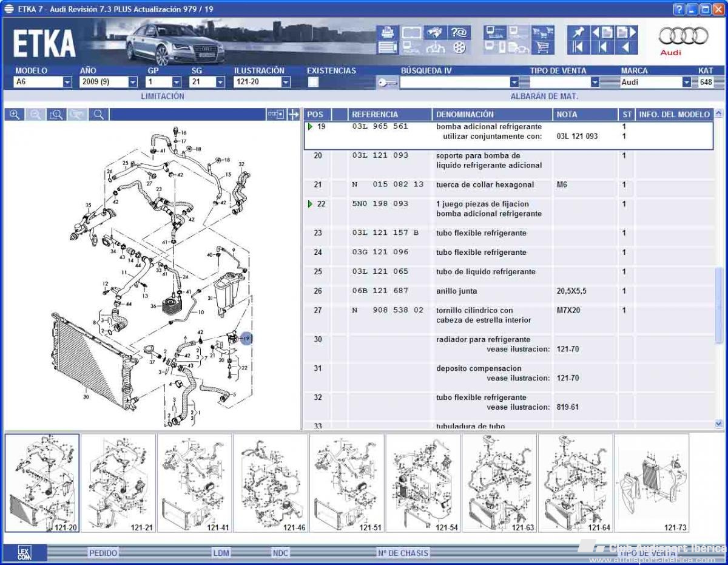The height and width of the screenshot is (565, 728).
Task: Click the Pedido button
Action: coord(103,553)
